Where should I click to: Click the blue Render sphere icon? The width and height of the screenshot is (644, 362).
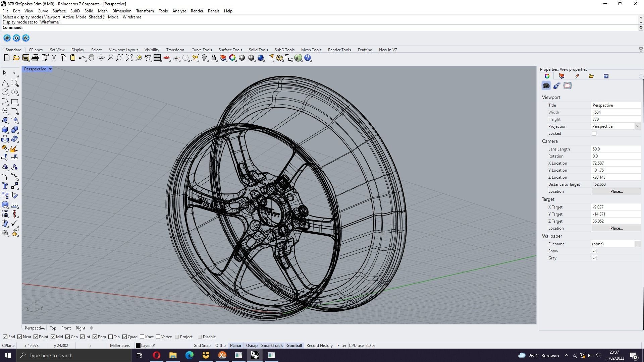tap(261, 58)
